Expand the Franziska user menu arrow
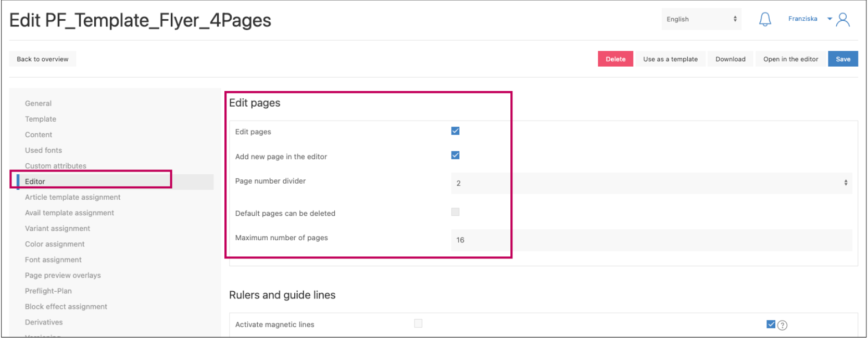868x338 pixels. (829, 19)
